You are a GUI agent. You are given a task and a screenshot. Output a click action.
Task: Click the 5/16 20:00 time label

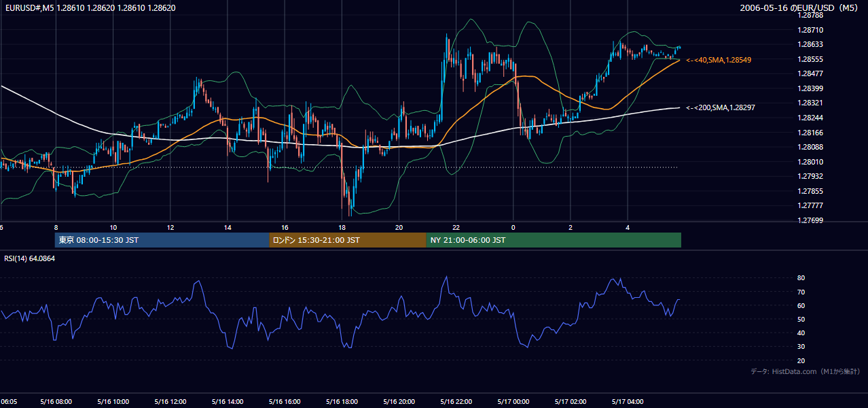[399, 402]
